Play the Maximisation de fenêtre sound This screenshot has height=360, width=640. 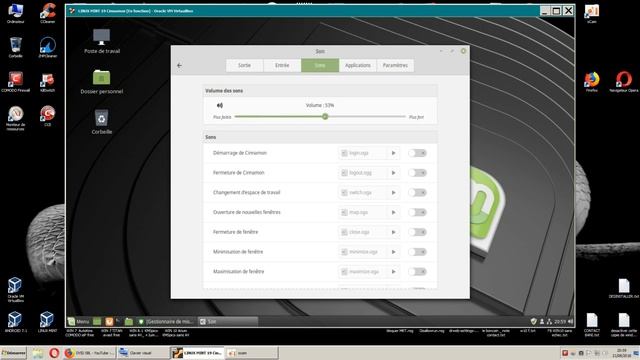point(393,272)
